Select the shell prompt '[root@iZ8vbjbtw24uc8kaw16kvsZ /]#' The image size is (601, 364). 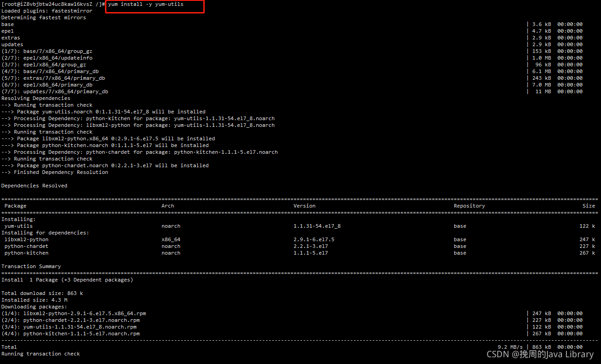tap(53, 4)
